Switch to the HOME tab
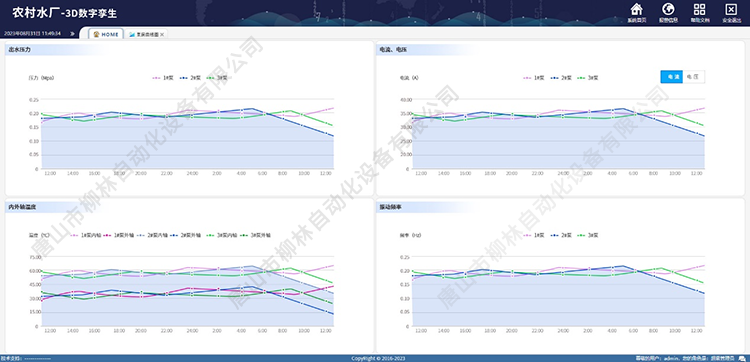Screen dimensions: 750x362 pos(106,34)
